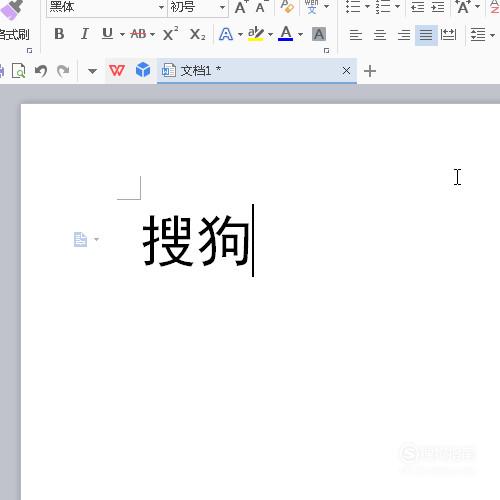Open clipboard group dialog launcher
The height and width of the screenshot is (500, 500).
point(29,50)
